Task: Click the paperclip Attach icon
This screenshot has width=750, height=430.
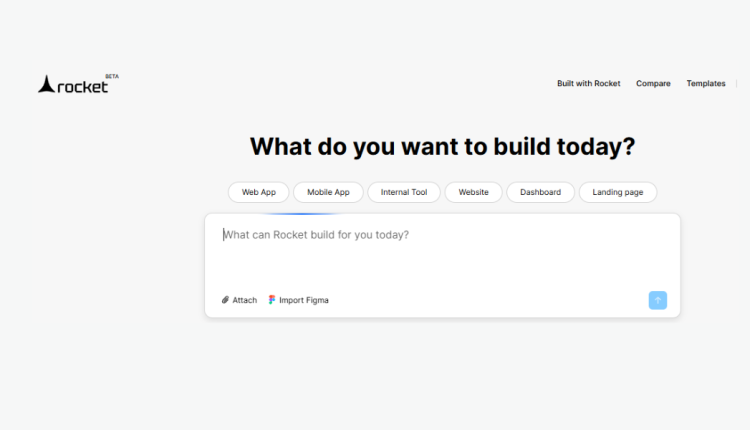Action: 225,300
